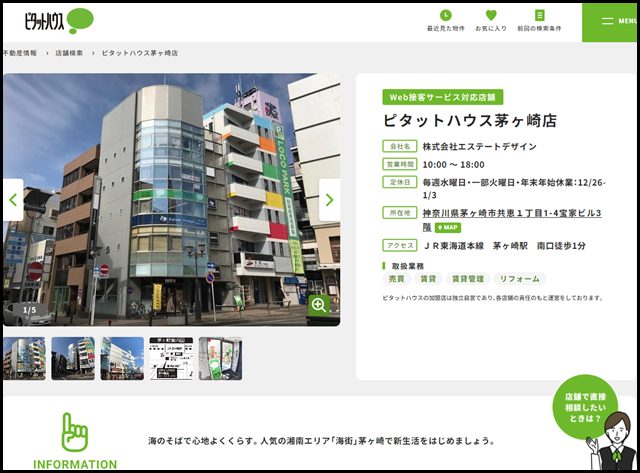Open recently viewed properties clock icon
Viewport: 640px width, 473px height.
coord(446,16)
